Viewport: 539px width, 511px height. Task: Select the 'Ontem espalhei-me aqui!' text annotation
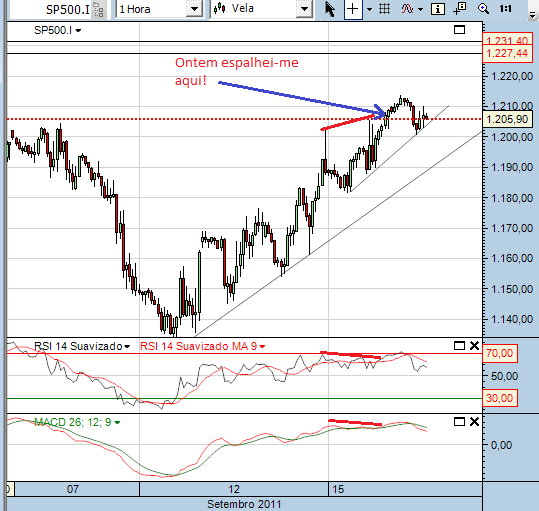(236, 71)
